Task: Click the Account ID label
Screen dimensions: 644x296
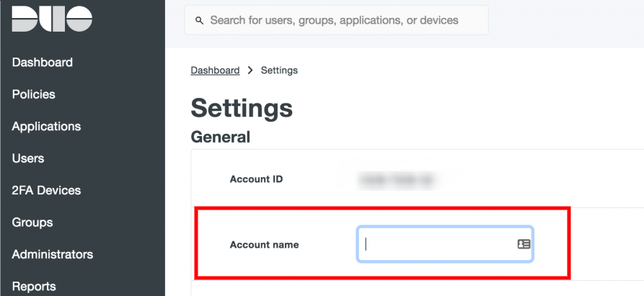Action: (x=256, y=179)
